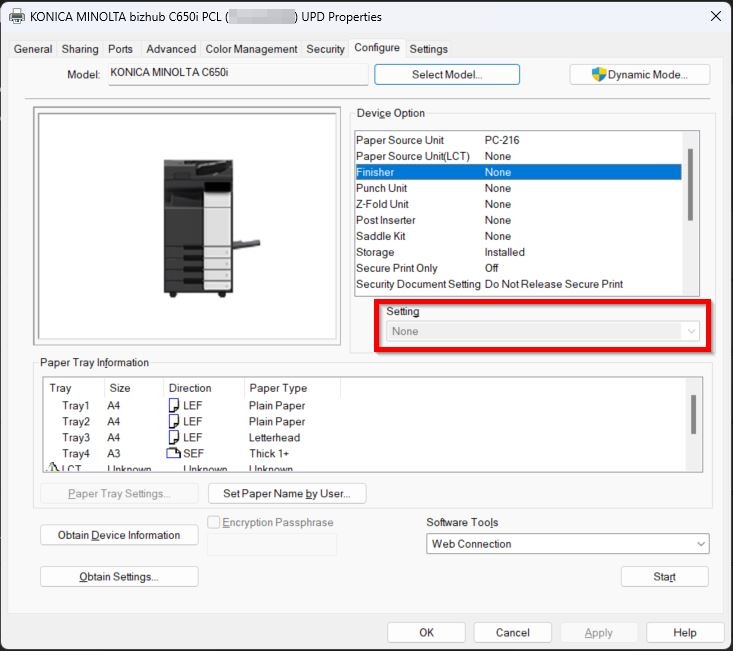
Task: Click Tray3 LEF page orientation icon
Action: click(173, 438)
